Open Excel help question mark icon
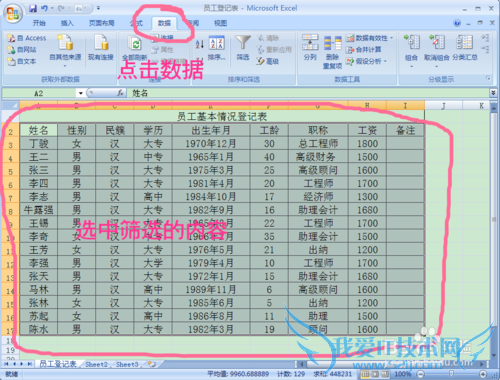 pos(457,23)
